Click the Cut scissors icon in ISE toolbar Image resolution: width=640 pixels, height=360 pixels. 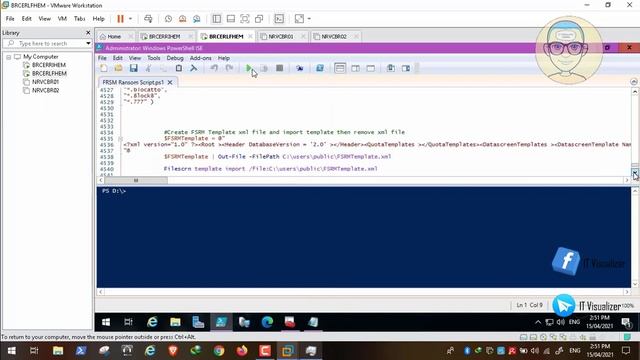click(149, 68)
